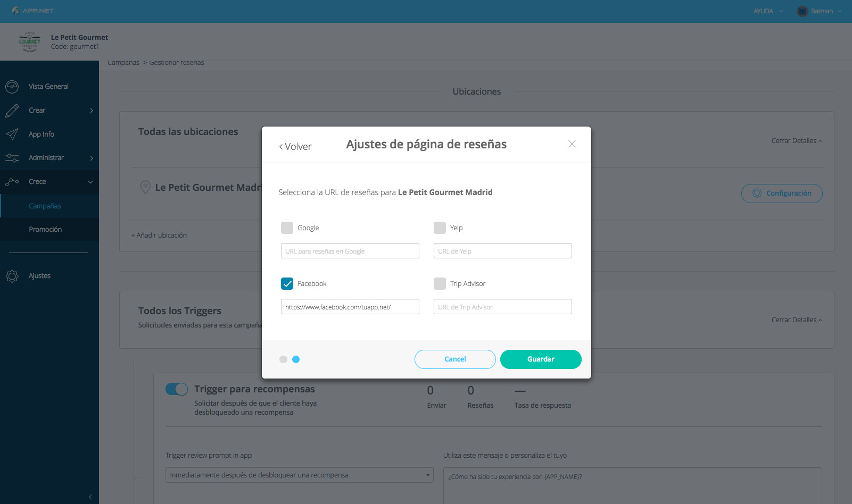The width and height of the screenshot is (852, 504).
Task: Click the location pin icon beside Le Petit Gourmet Madrid
Action: pyautogui.click(x=145, y=187)
